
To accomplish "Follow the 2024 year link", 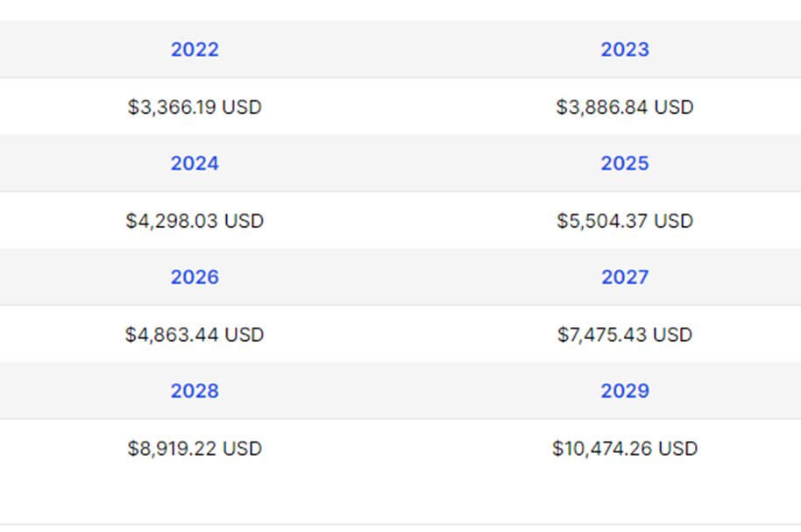I will 195,164.
